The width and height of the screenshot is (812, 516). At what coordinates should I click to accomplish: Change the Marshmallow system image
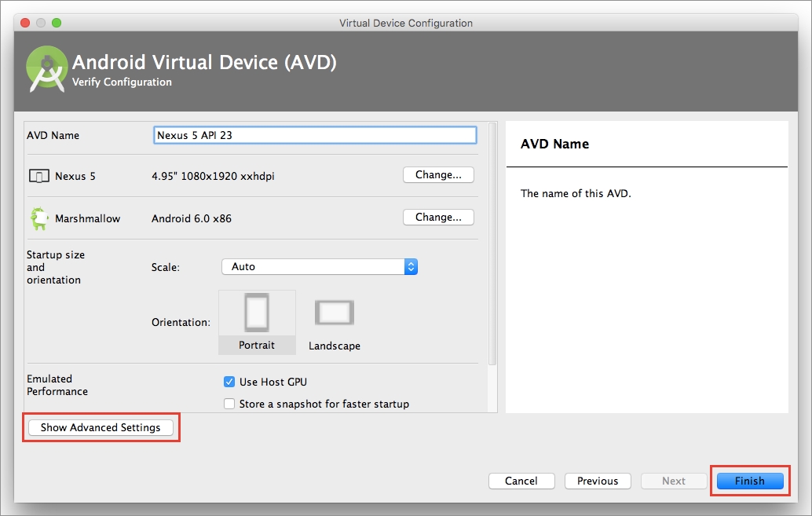(x=438, y=218)
